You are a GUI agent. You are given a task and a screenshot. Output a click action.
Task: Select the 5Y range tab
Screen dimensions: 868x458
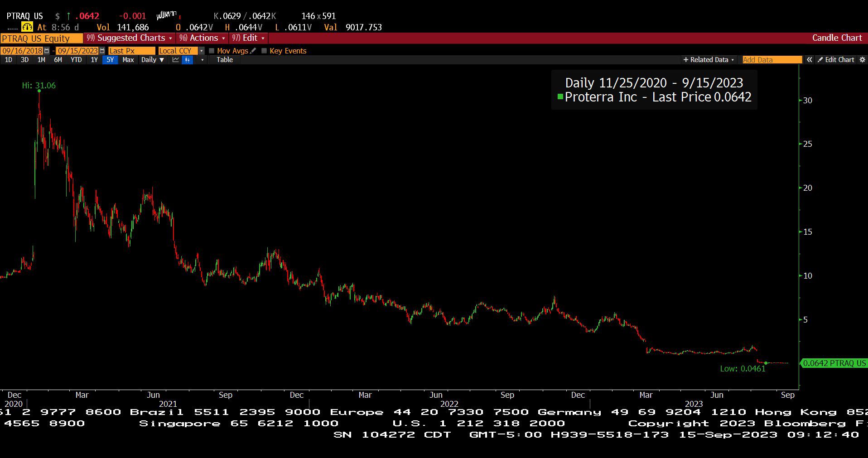(110, 60)
